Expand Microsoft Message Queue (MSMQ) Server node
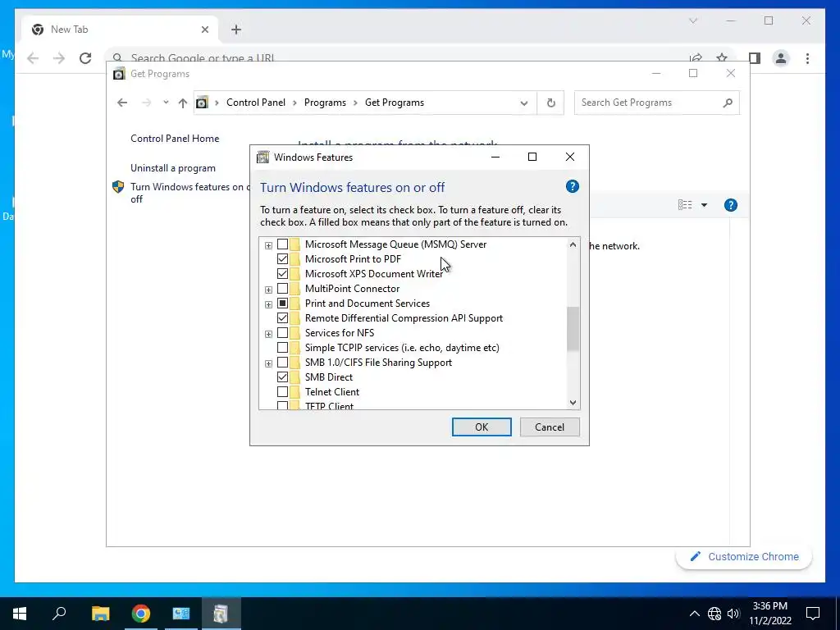Viewport: 840px width, 630px height. (268, 245)
